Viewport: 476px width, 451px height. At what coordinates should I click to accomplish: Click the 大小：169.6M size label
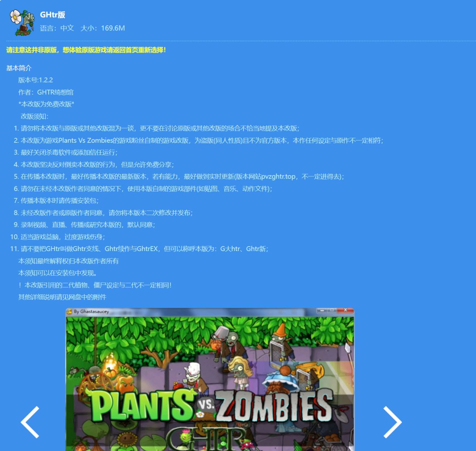(103, 28)
